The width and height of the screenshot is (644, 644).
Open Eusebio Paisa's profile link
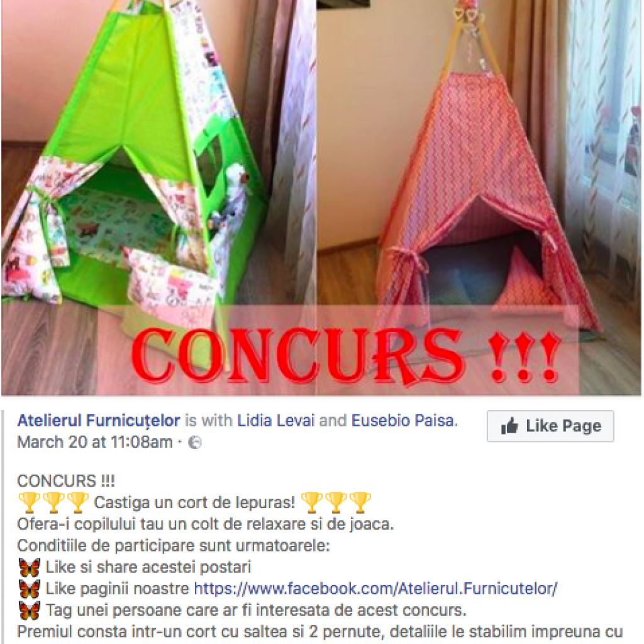tap(402, 421)
